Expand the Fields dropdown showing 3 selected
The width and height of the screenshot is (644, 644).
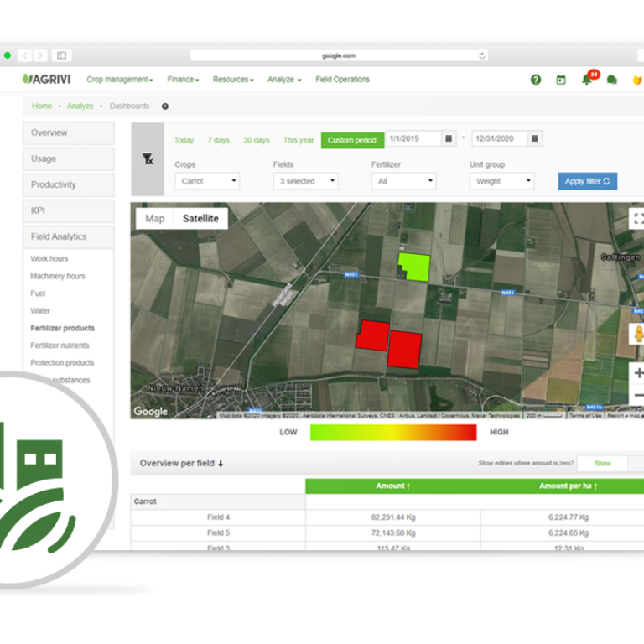[305, 181]
